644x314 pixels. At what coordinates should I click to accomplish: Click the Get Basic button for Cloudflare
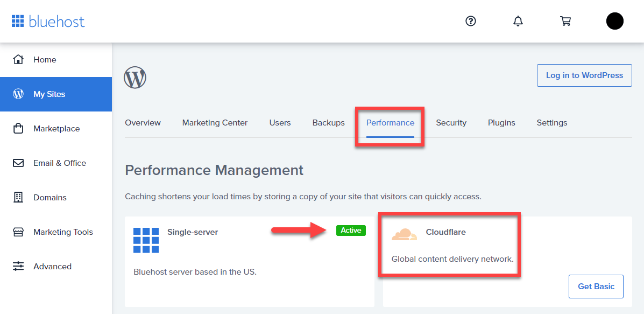pyautogui.click(x=596, y=287)
